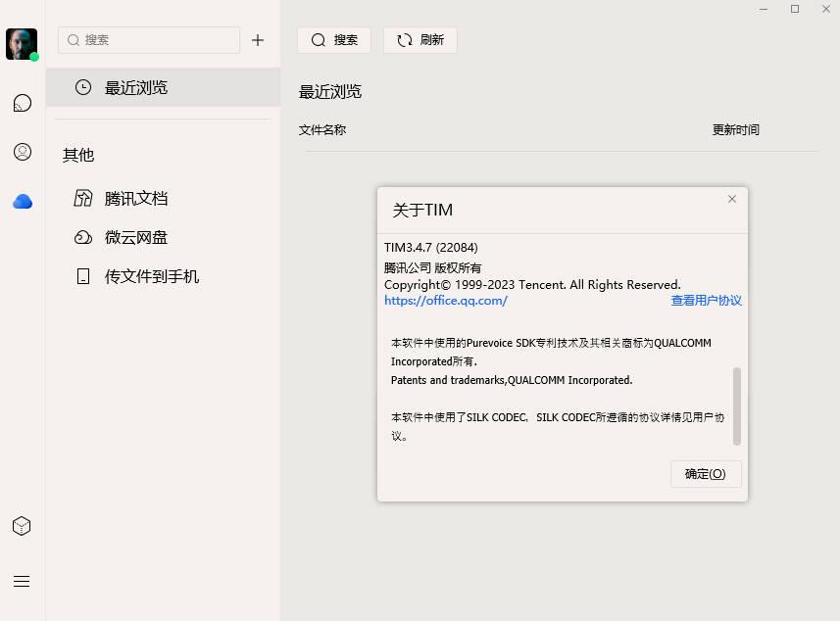Open the messages chat bubble icon
This screenshot has width=840, height=621.
tap(22, 103)
